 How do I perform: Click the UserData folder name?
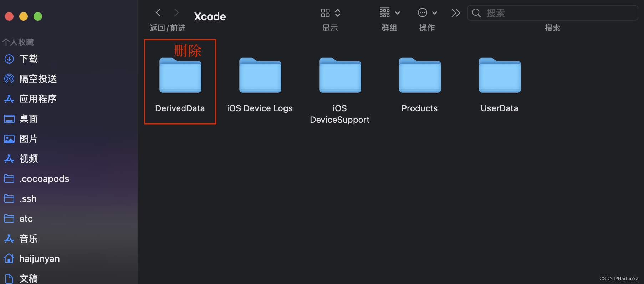[x=500, y=108]
